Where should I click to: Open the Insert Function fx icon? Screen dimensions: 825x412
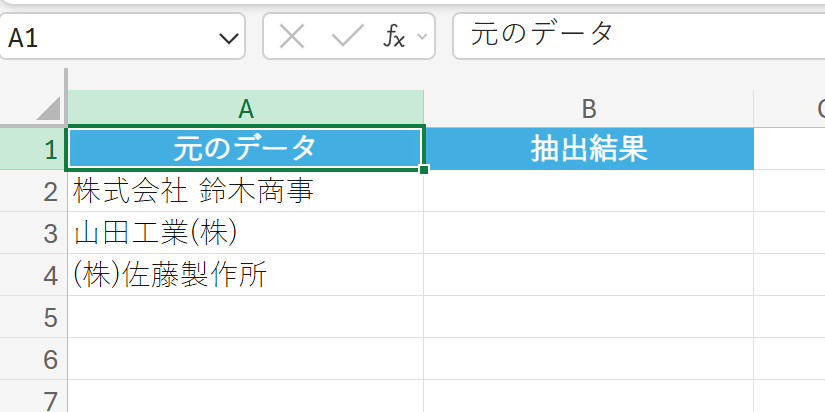tap(395, 37)
